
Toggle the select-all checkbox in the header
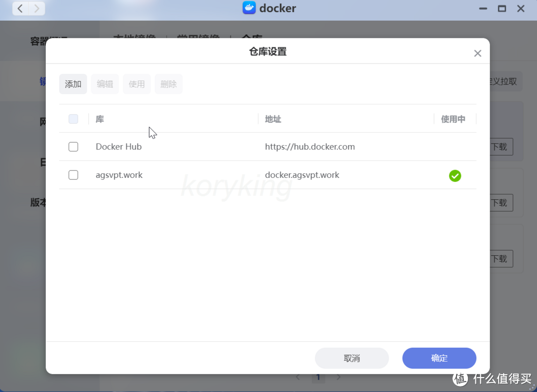(73, 119)
